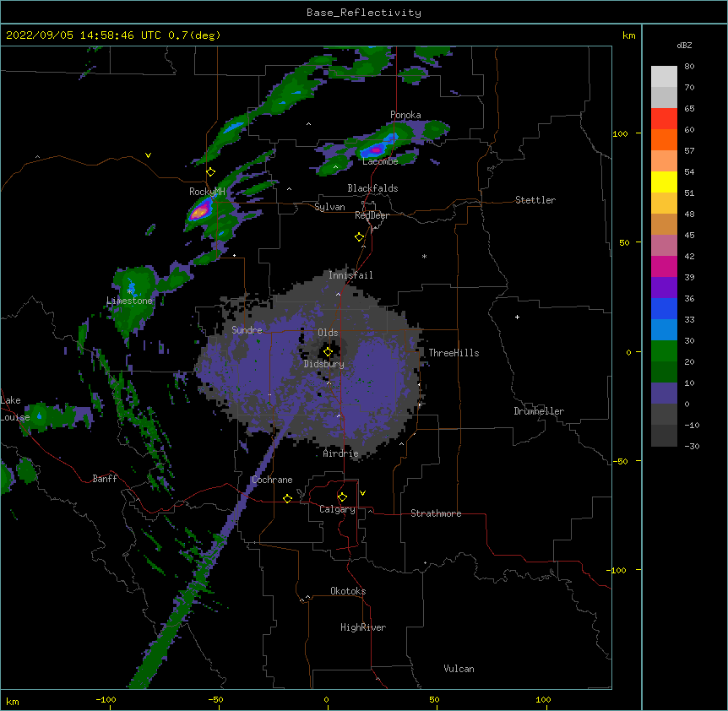Click the Sundre city label
The width and height of the screenshot is (728, 711).
point(247,330)
